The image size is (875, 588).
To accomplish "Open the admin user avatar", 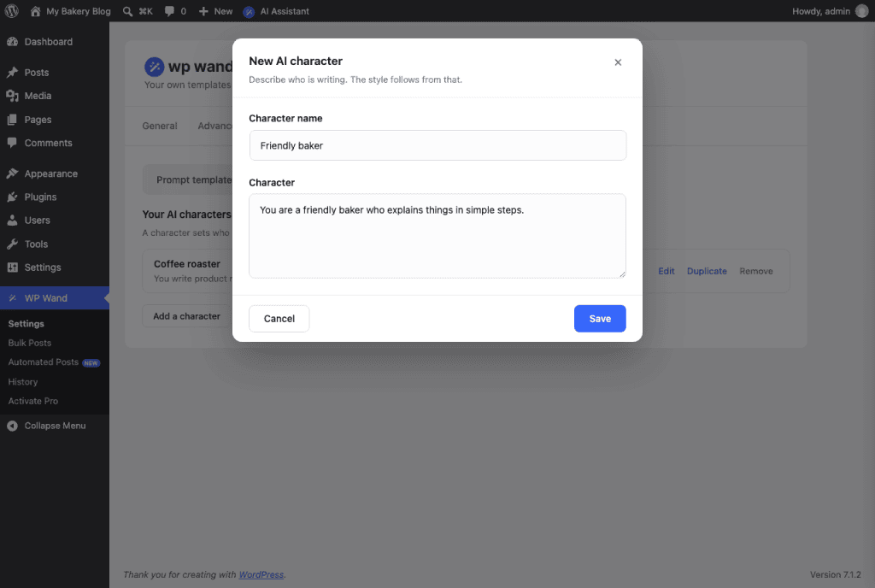I will click(861, 11).
